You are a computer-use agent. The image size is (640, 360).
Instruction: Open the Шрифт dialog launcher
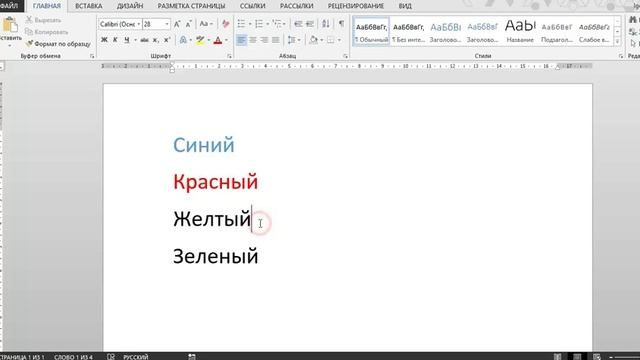(x=229, y=56)
